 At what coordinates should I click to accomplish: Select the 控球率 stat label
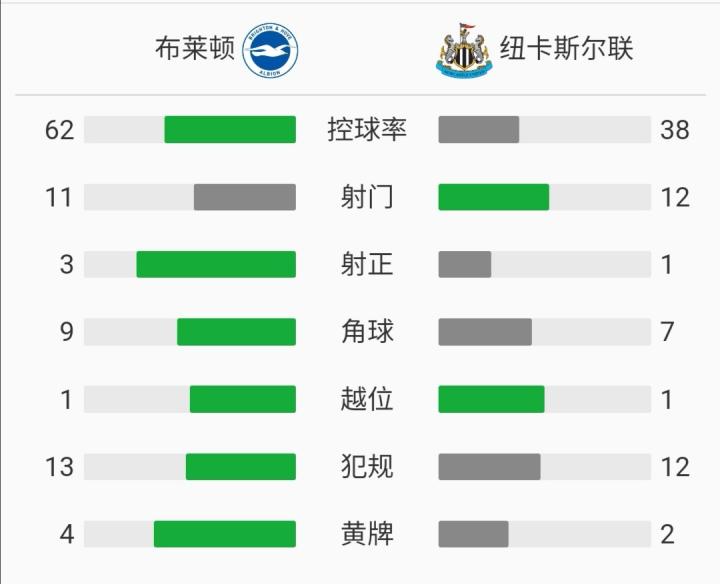coord(367,130)
